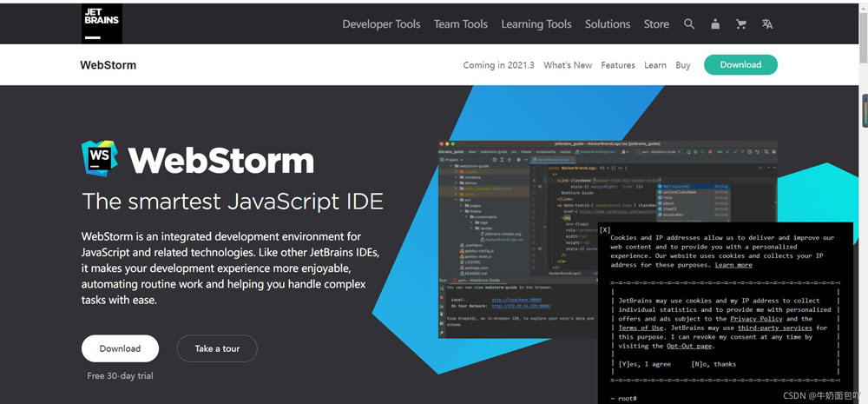The width and height of the screenshot is (868, 404).
Task: Open the Team Tools menu
Action: click(x=461, y=23)
